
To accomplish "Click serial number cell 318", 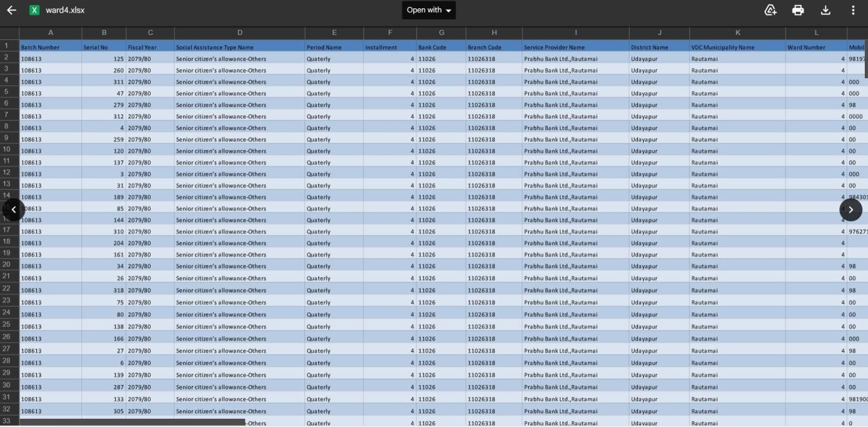I will coord(104,290).
